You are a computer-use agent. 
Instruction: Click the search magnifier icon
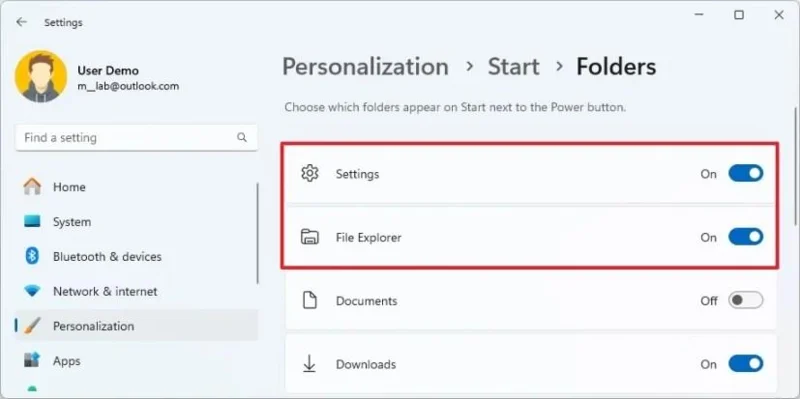pos(242,137)
